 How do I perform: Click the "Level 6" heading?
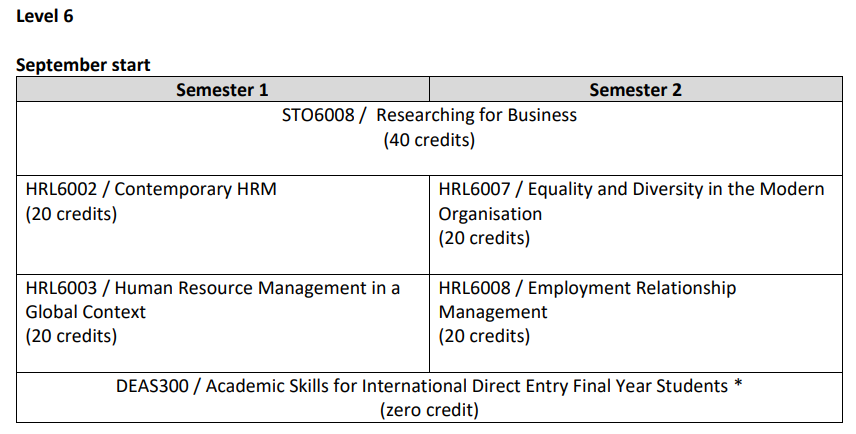pyautogui.click(x=45, y=16)
